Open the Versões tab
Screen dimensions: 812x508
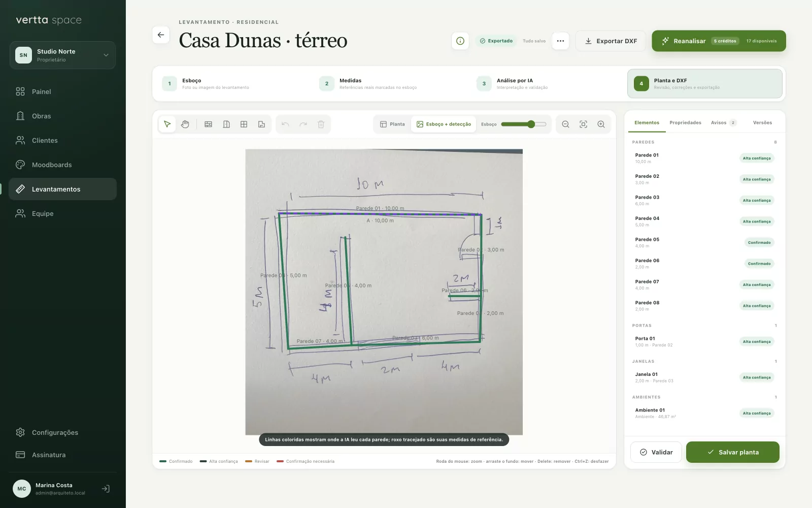pos(762,123)
